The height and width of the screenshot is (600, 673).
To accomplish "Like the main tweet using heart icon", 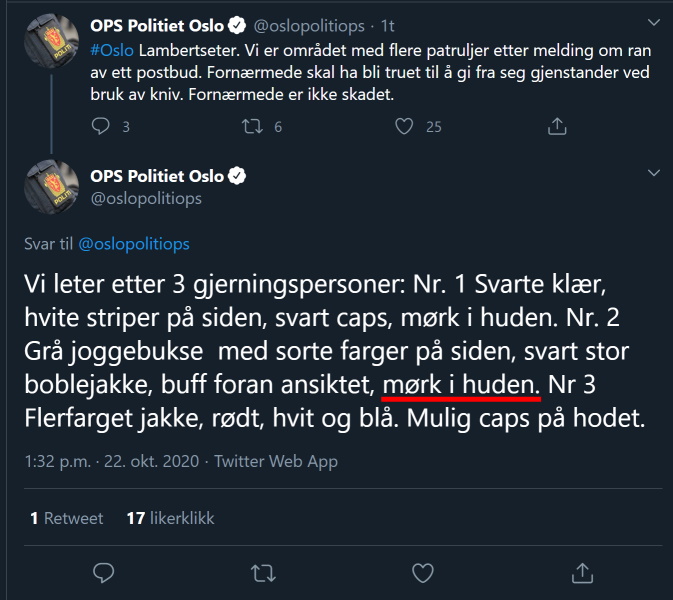I will click(423, 573).
